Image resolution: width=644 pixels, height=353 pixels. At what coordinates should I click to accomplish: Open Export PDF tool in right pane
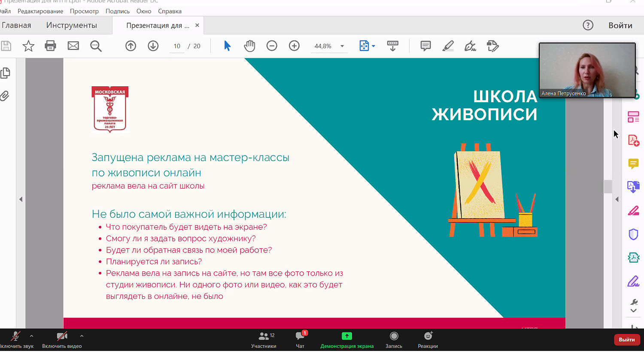pos(633,187)
